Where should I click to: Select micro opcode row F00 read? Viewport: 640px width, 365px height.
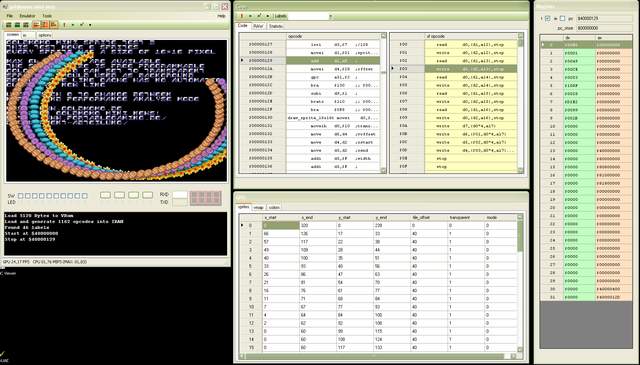pyautogui.click(x=454, y=44)
